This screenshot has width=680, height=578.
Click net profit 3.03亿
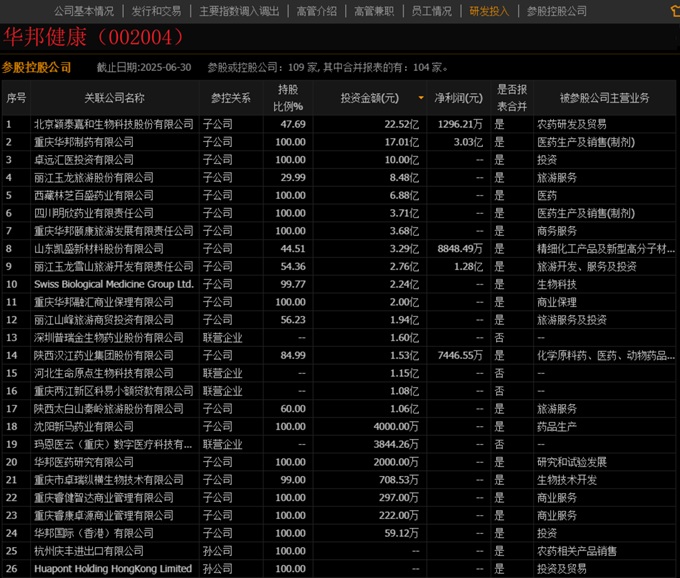pyautogui.click(x=468, y=142)
